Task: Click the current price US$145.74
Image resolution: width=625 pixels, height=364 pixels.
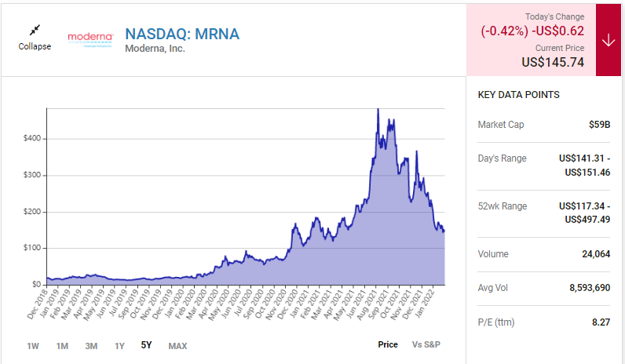Action: click(x=553, y=62)
